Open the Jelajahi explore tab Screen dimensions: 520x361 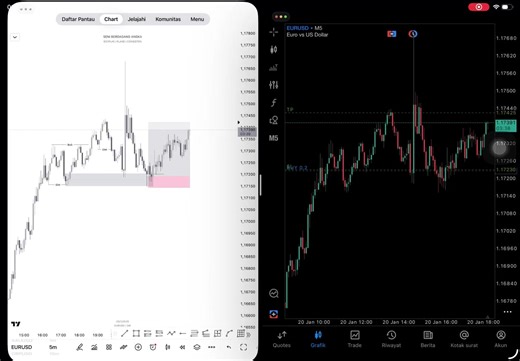click(x=137, y=19)
